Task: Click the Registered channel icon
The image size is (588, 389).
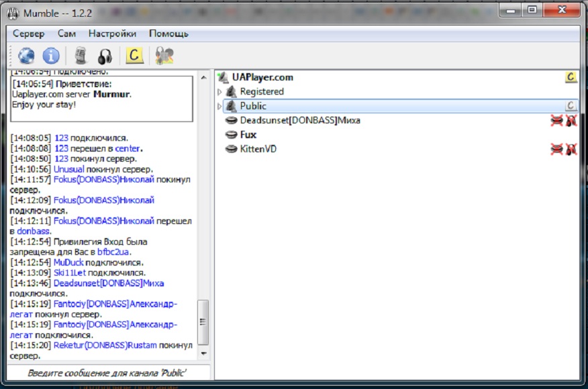Action: coord(231,91)
